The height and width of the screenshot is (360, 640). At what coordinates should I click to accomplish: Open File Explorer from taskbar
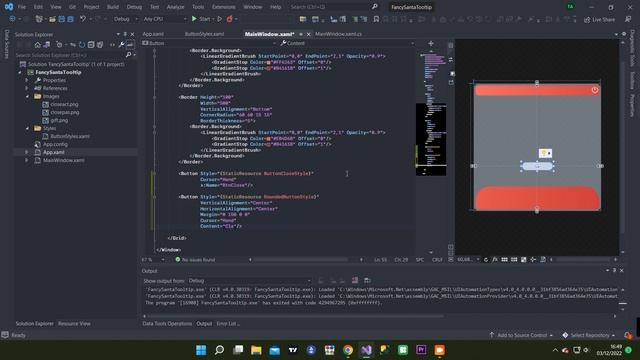click(256, 350)
